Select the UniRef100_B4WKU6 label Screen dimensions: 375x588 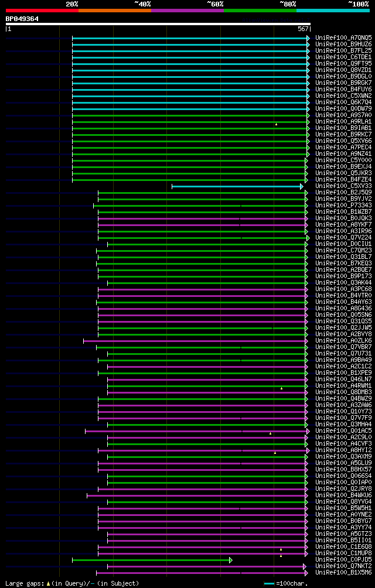click(x=343, y=495)
